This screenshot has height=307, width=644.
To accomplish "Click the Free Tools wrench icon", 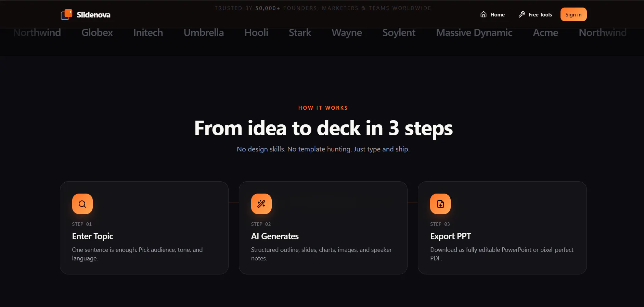I will 521,14.
